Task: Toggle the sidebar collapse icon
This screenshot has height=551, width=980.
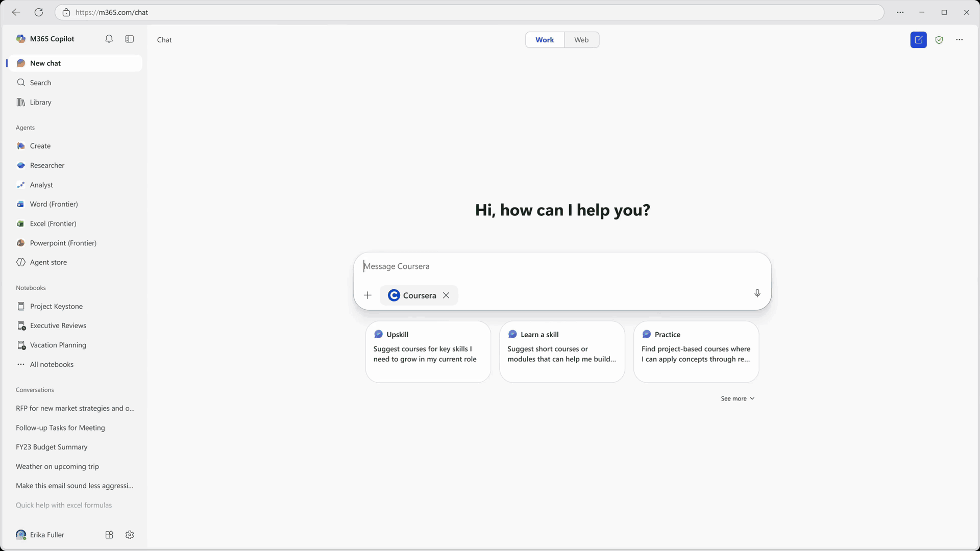Action: coord(129,39)
